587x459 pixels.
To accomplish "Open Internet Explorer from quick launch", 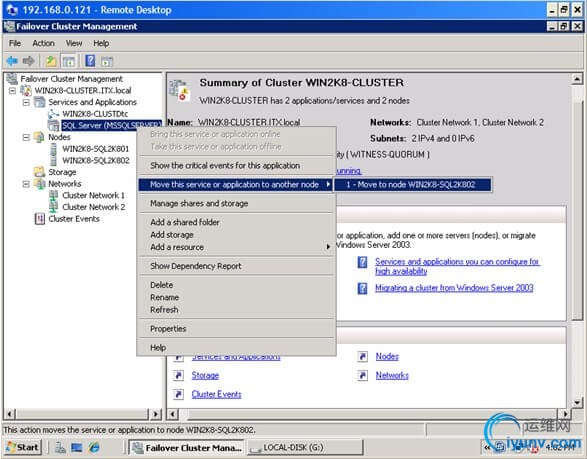I will click(x=94, y=447).
